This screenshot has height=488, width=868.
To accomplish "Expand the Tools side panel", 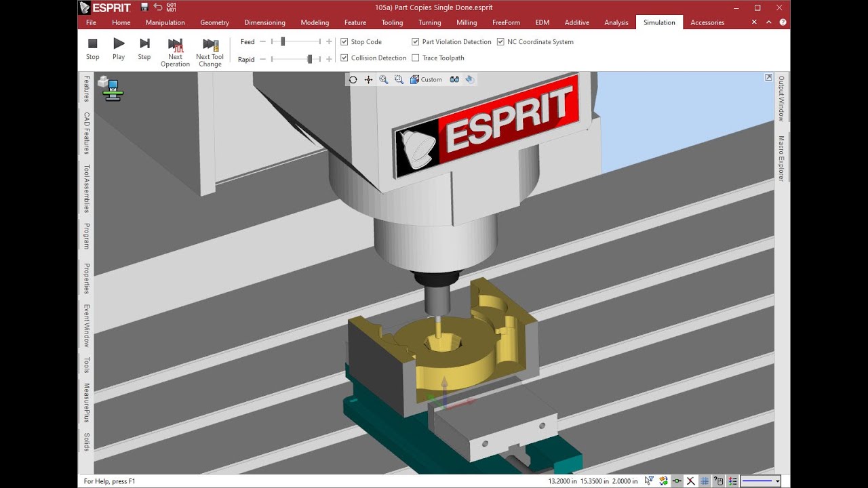I will coord(86,365).
